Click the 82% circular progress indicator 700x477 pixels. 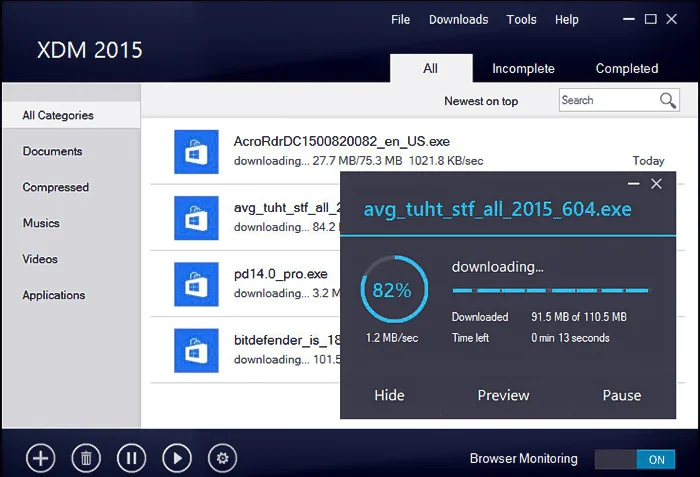[x=393, y=289]
